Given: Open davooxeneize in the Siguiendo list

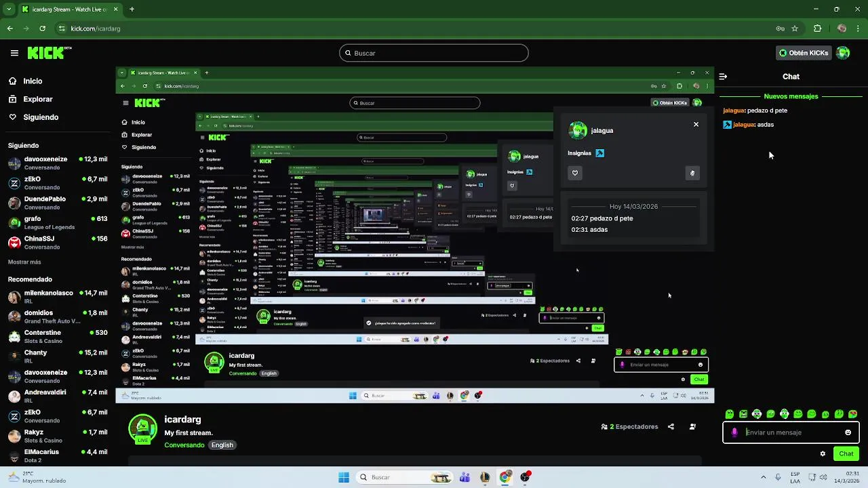Looking at the screenshot, I should pos(58,163).
